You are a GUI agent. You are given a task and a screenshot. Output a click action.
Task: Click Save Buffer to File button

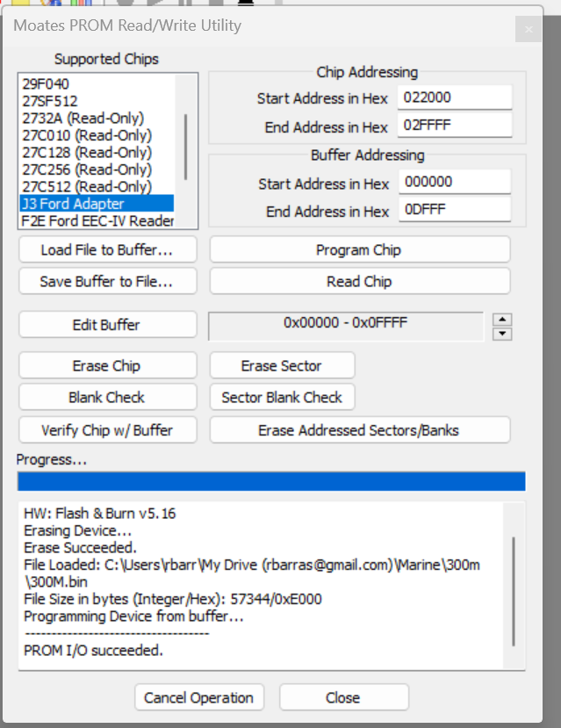107,282
